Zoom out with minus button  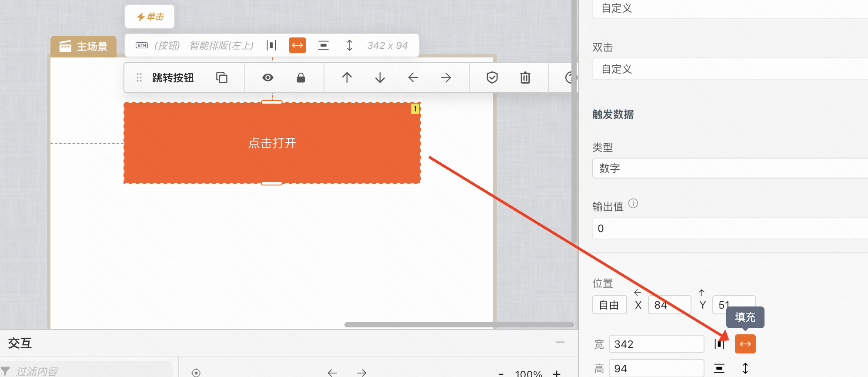[x=501, y=374]
